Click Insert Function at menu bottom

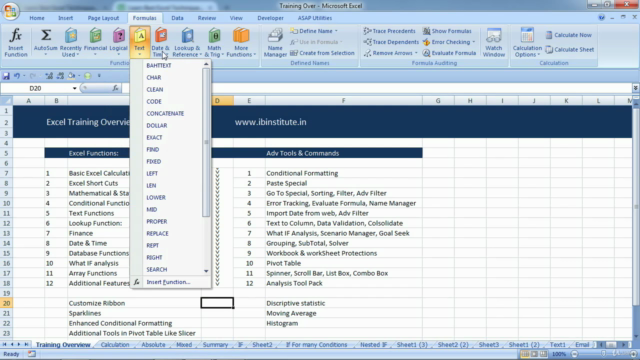point(168,282)
